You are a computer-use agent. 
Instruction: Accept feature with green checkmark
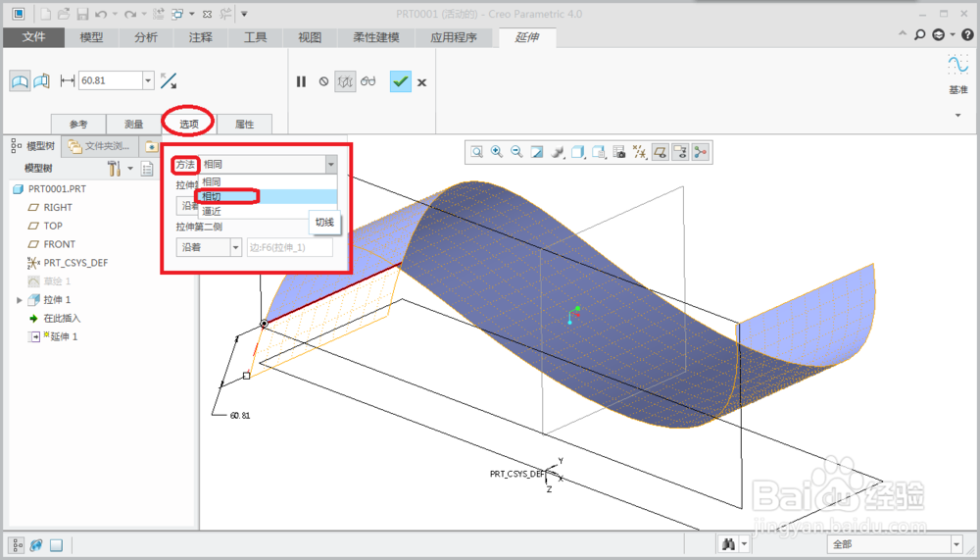pos(401,82)
